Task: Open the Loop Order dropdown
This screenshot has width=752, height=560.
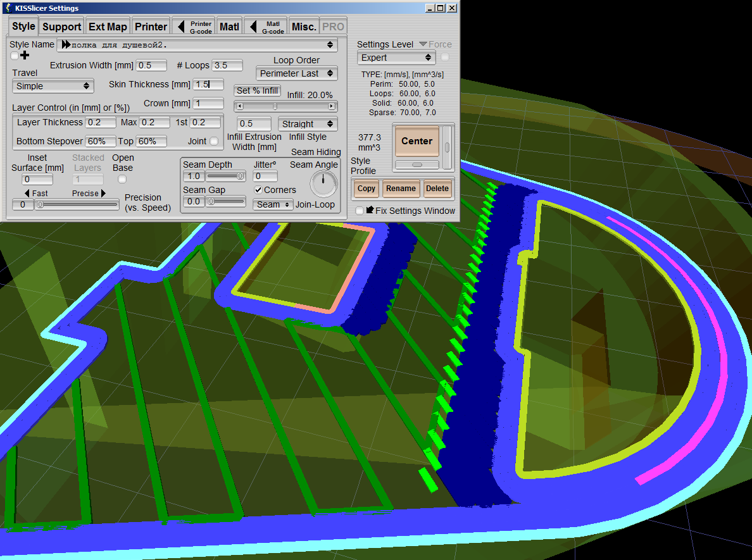Action: (x=296, y=73)
